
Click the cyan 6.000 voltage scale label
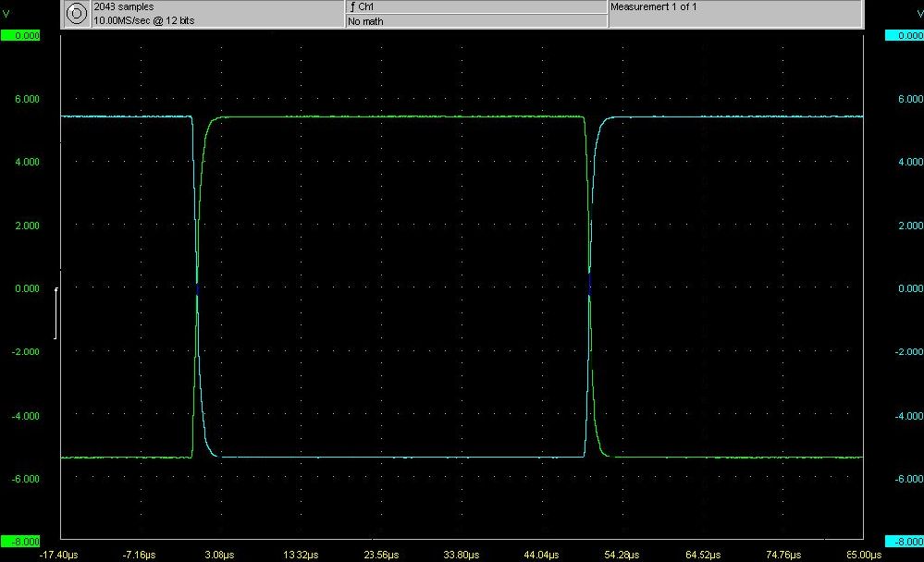910,99
